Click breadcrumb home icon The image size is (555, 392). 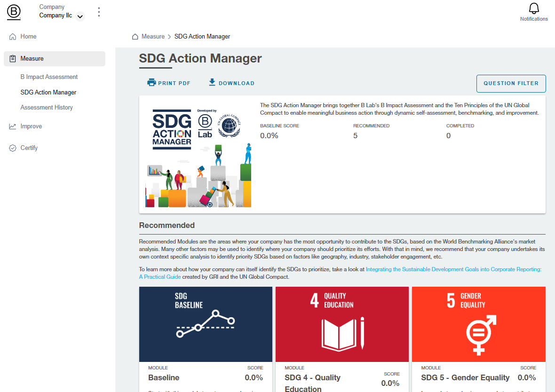click(135, 37)
